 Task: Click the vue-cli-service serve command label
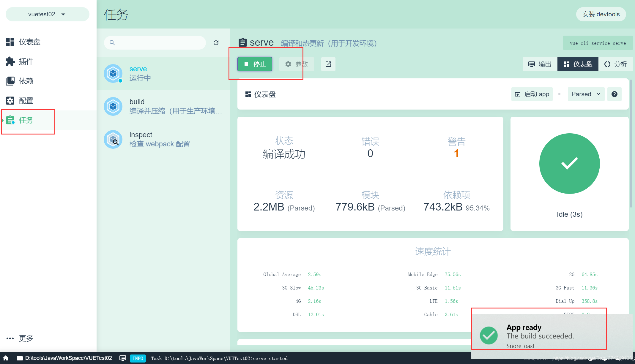click(598, 43)
